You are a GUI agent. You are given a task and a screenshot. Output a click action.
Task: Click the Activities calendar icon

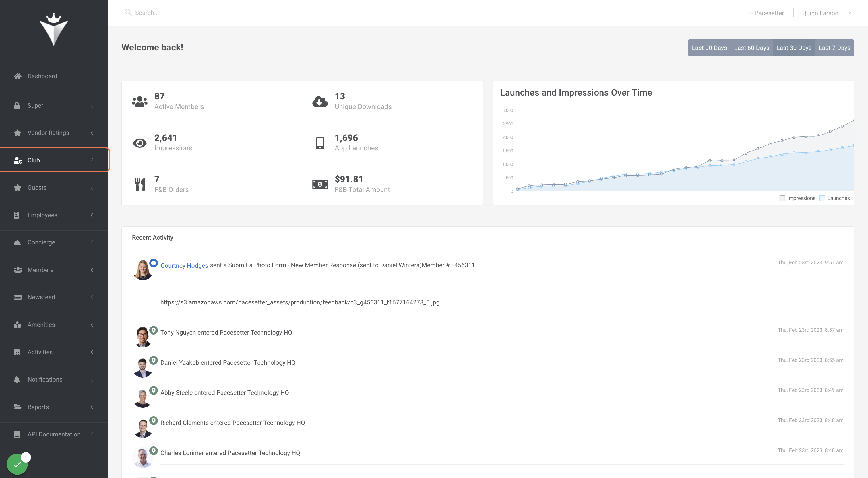tap(17, 352)
